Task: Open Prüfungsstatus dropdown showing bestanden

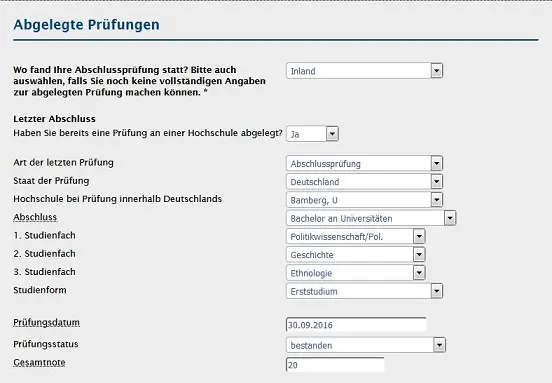Action: tap(366, 345)
